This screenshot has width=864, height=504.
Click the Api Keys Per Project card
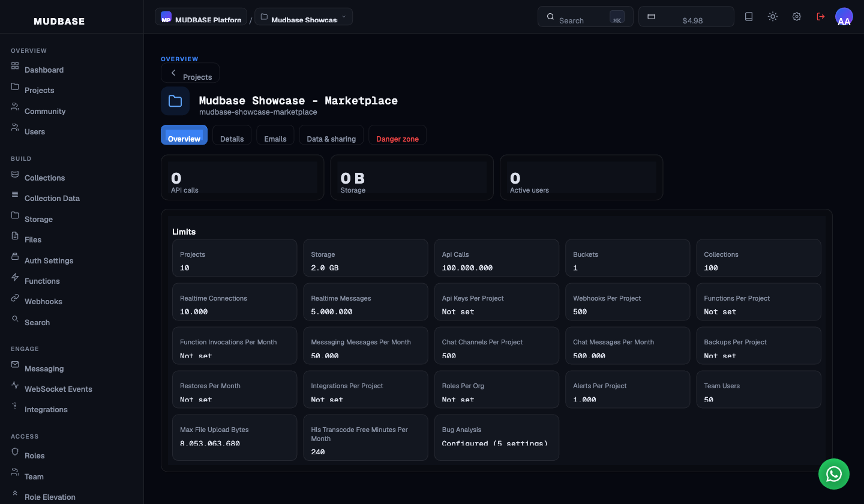click(x=497, y=302)
